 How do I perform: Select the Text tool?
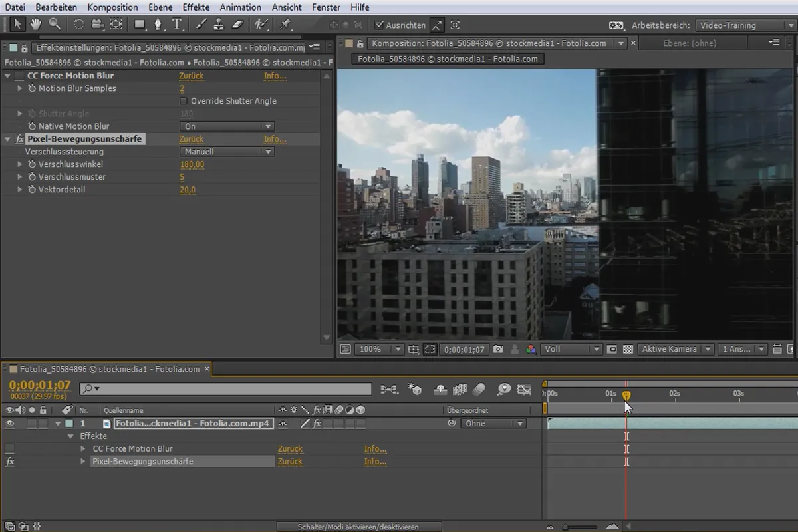point(178,25)
